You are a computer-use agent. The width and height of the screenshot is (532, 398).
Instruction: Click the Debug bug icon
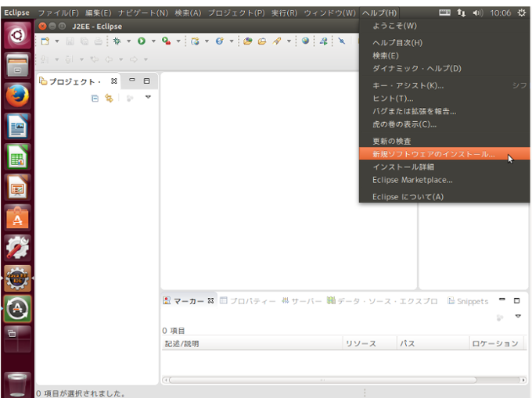coord(117,41)
